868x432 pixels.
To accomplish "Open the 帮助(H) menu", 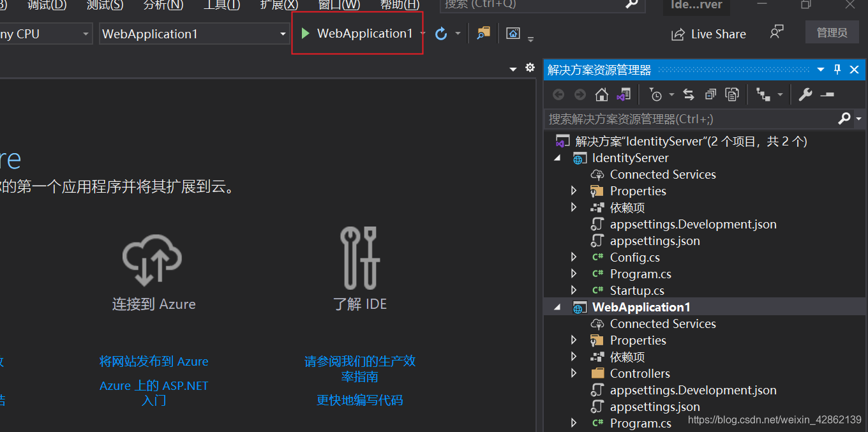I will point(400,4).
